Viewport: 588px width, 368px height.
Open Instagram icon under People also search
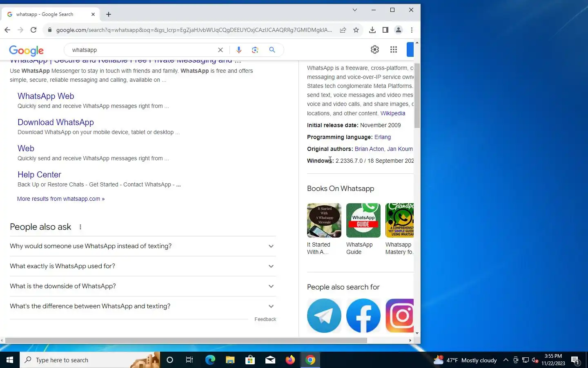(x=399, y=316)
